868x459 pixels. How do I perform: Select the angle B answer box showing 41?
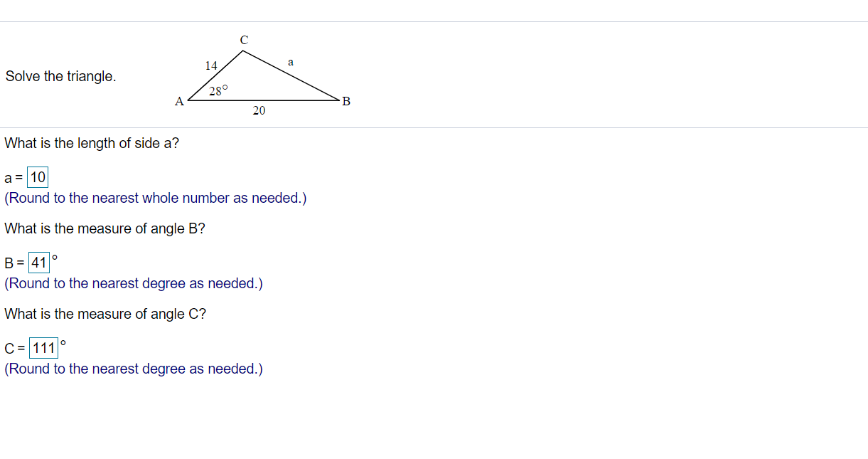click(x=39, y=262)
